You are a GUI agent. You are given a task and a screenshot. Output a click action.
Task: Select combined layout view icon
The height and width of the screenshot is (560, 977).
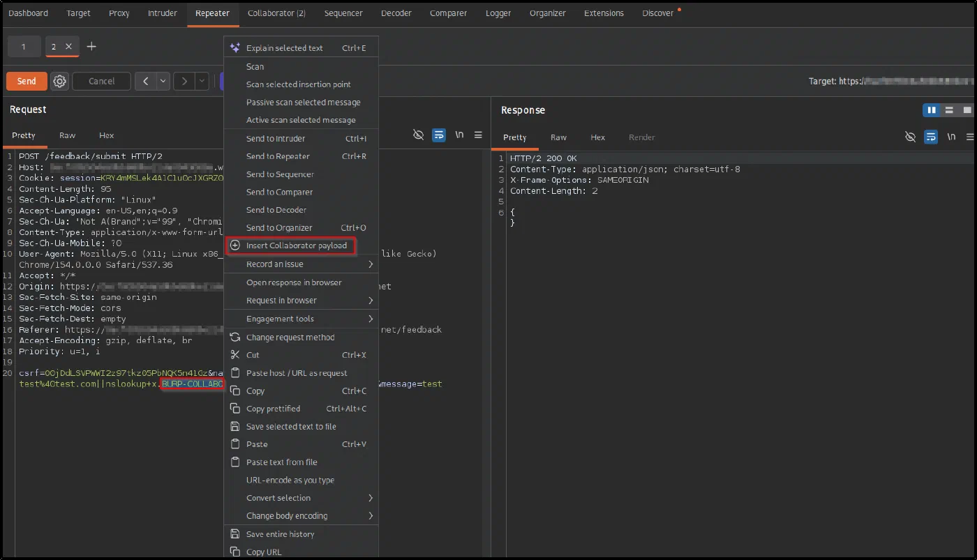click(x=967, y=110)
